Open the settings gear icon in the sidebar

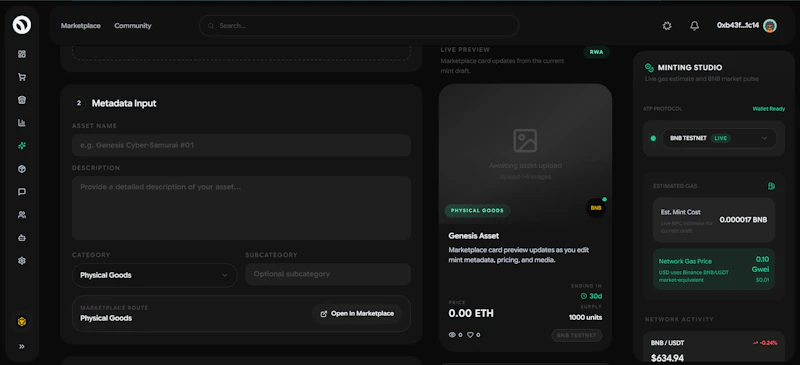pos(21,261)
